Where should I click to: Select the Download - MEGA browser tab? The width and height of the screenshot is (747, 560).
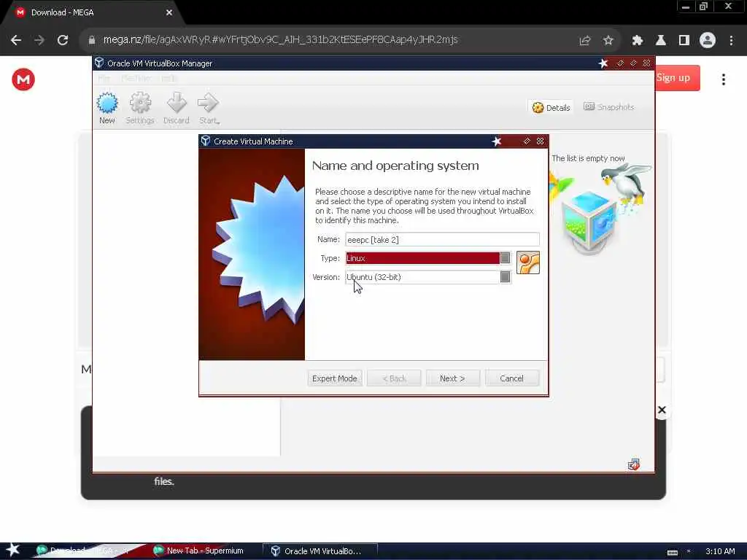(x=90, y=12)
